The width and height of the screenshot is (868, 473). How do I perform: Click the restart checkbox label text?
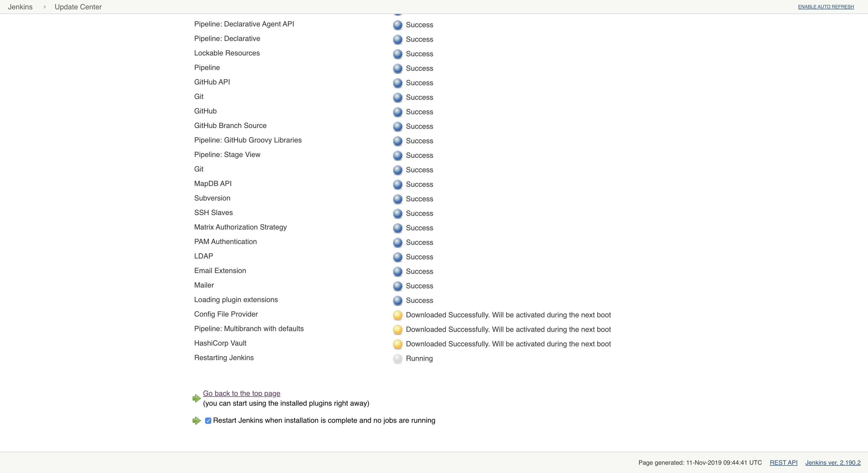[x=324, y=420]
